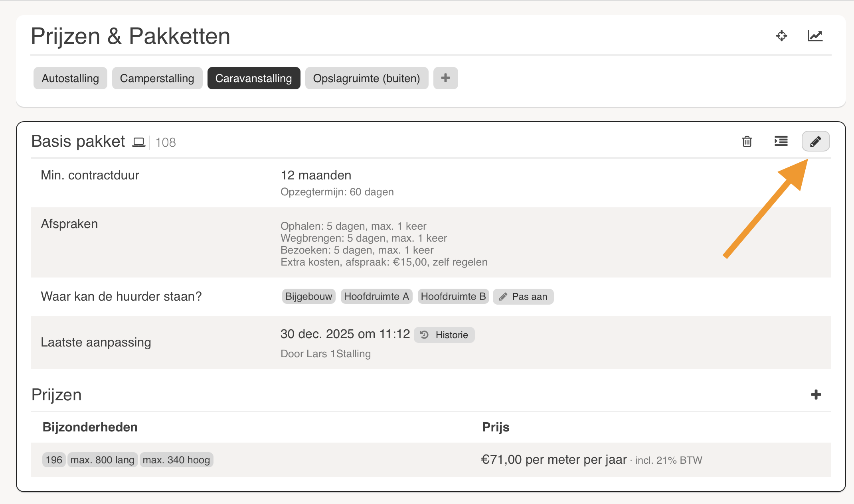Click the Pas aan button
854x504 pixels.
click(523, 297)
